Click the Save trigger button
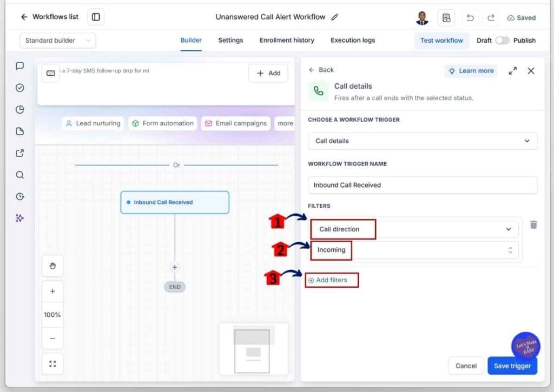 tap(512, 366)
